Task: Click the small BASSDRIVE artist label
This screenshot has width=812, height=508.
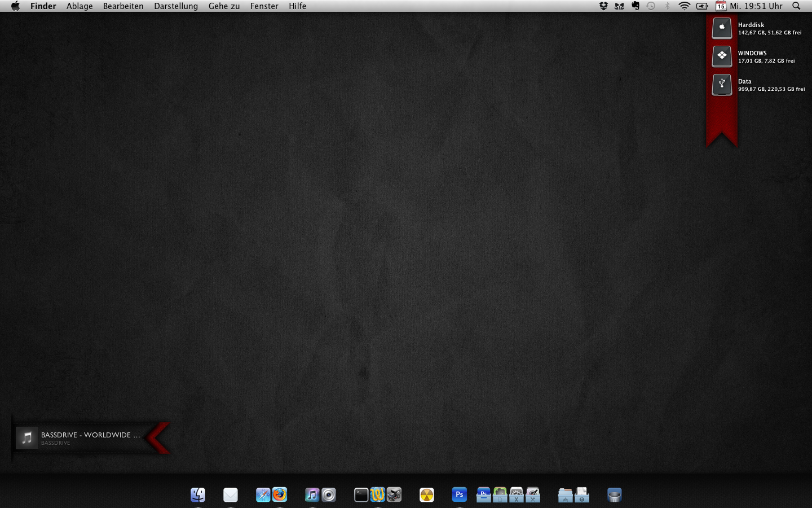Action: (x=55, y=443)
